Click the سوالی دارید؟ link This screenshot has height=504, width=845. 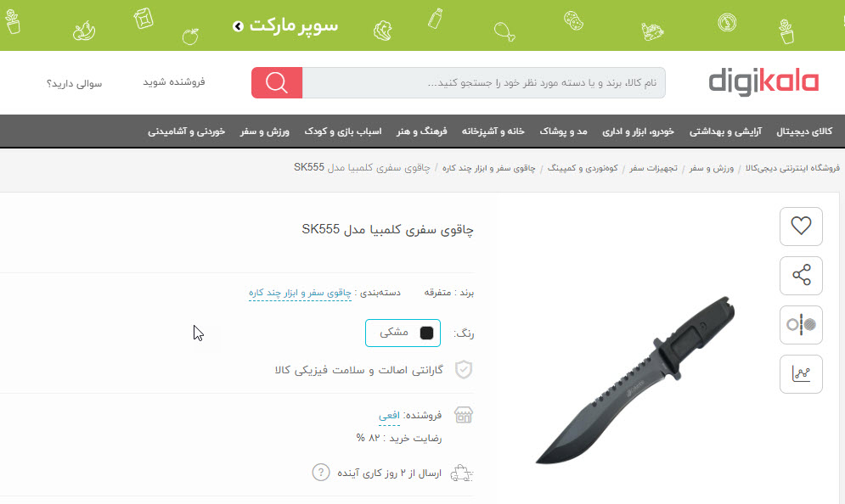75,83
